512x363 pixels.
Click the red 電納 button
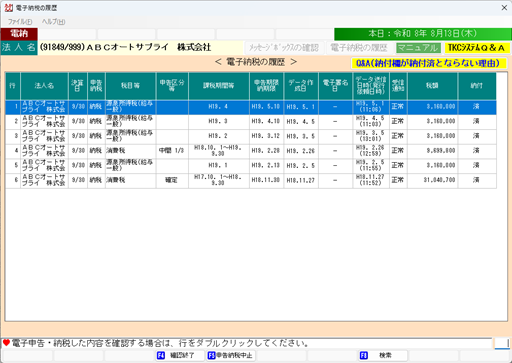(x=19, y=34)
